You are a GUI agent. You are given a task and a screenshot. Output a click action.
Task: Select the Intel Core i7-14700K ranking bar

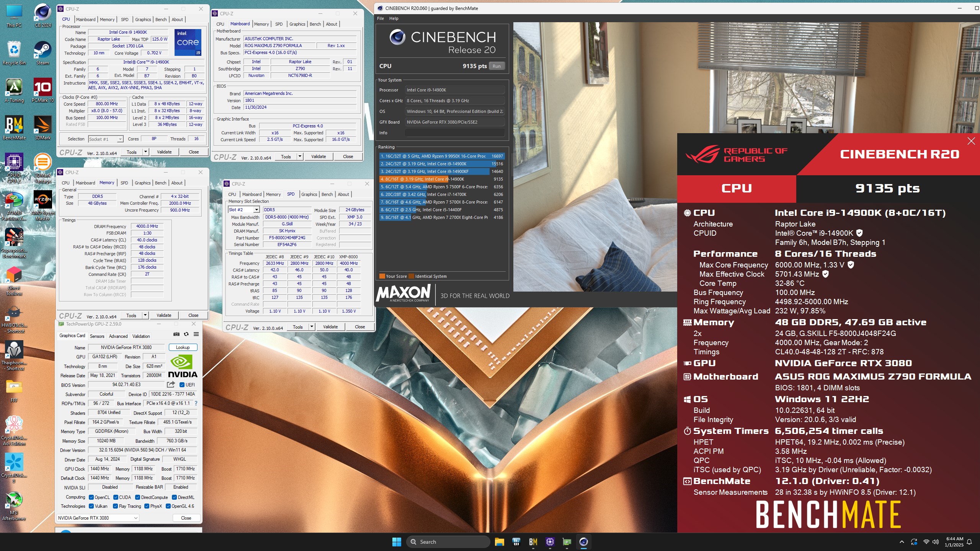442,194
